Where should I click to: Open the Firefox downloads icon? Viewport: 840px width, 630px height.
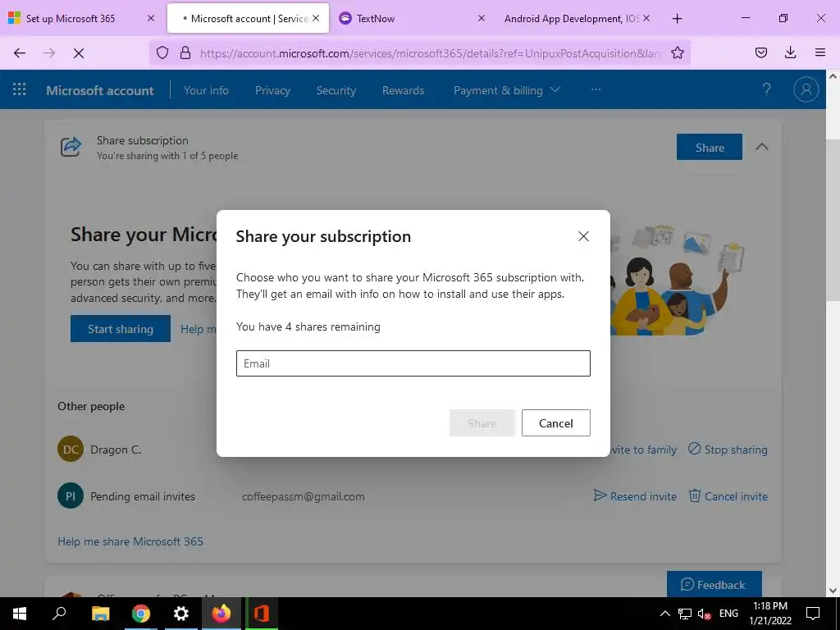click(790, 52)
